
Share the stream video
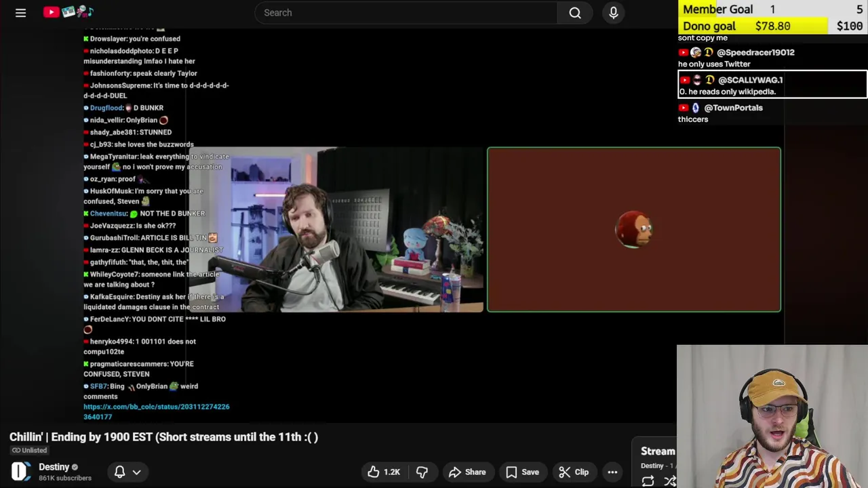coord(467,472)
